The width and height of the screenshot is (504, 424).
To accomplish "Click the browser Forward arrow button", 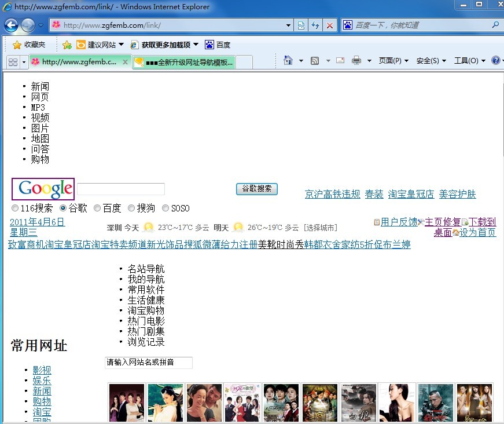I will coord(28,25).
